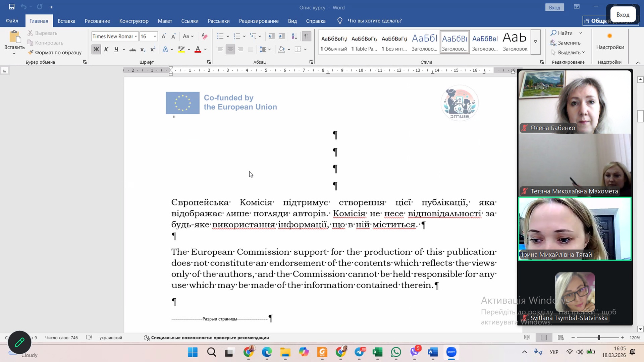
Task: Expand the styles gallery arrow
Action: click(535, 42)
